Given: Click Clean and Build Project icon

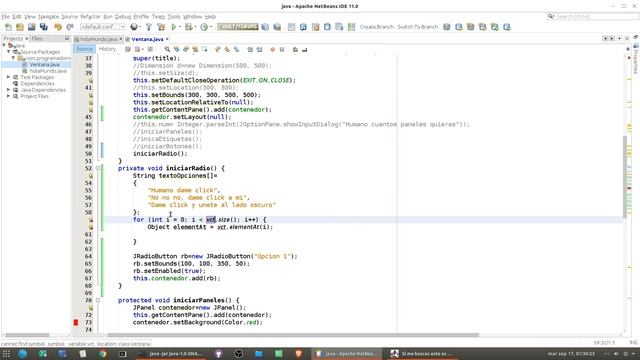Looking at the screenshot, I should 161,27.
